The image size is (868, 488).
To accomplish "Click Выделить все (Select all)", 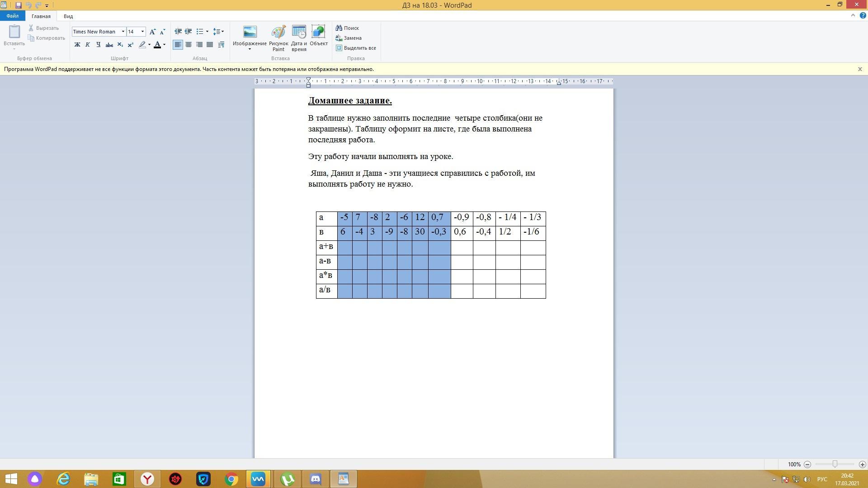I will [x=356, y=48].
